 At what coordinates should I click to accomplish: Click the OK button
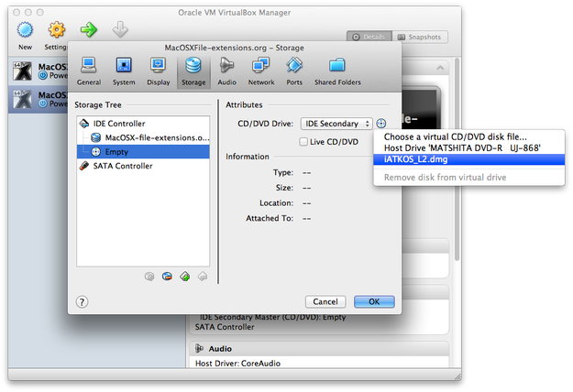pos(374,302)
